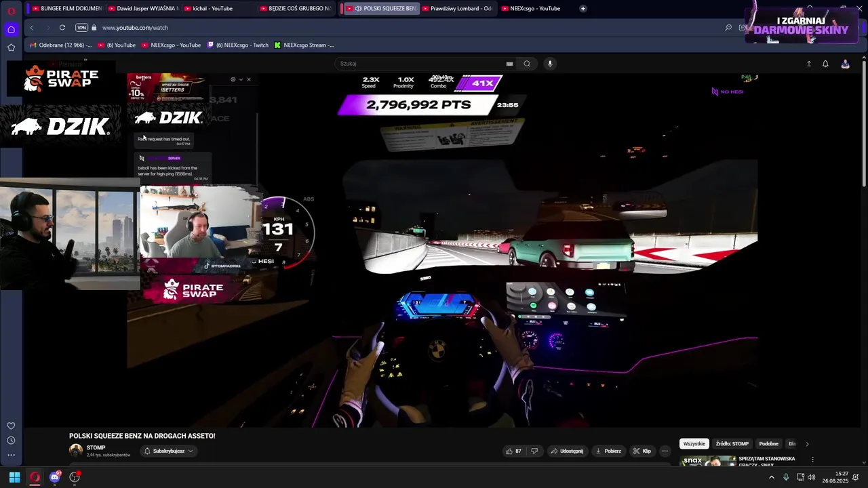Start voice search with microphone icon
Screen dimensions: 868x488
coord(550,64)
